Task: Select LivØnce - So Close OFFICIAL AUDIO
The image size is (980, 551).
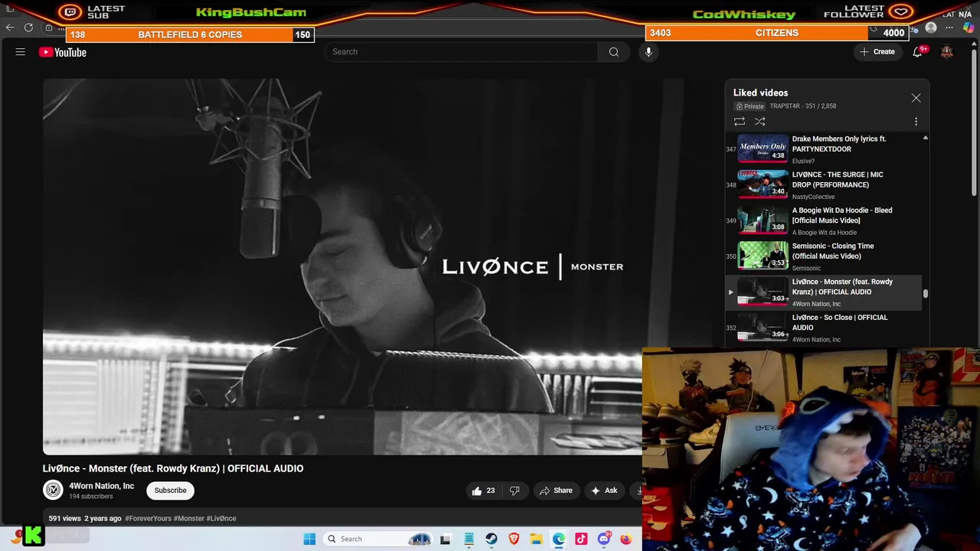Action: pyautogui.click(x=824, y=328)
